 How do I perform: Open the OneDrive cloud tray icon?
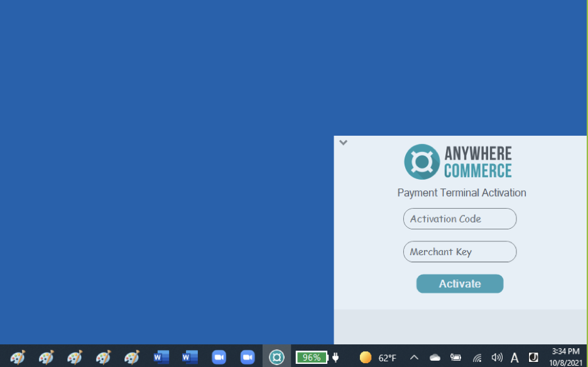coord(435,358)
